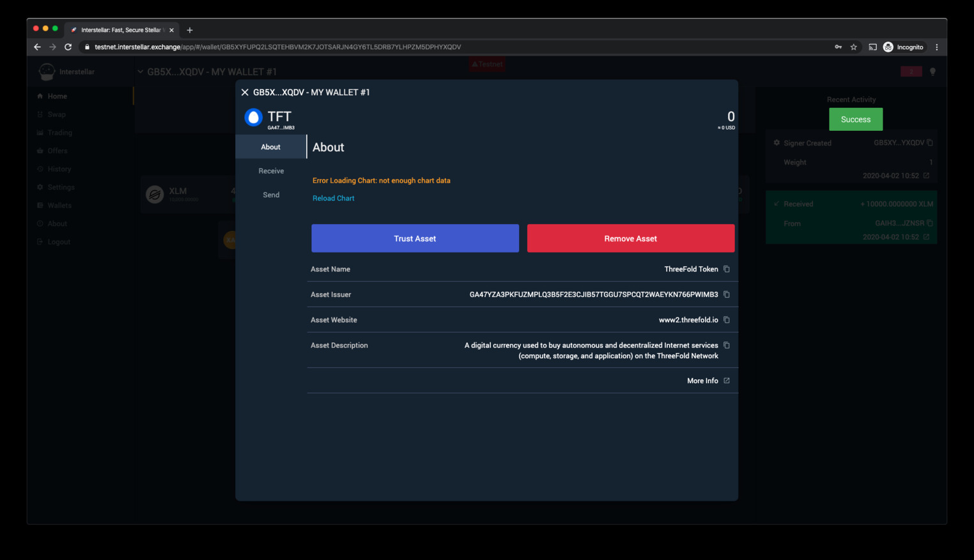Copy the Asset Description text
The height and width of the screenshot is (560, 974).
tap(727, 345)
